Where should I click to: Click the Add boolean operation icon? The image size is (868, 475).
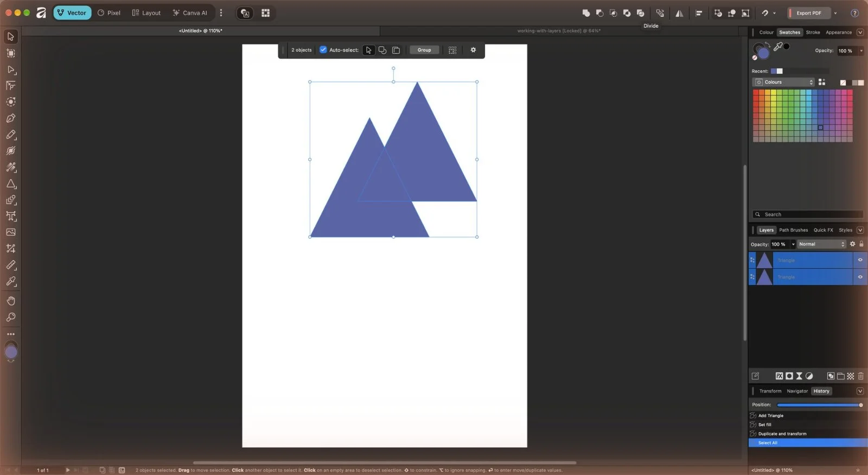point(586,13)
